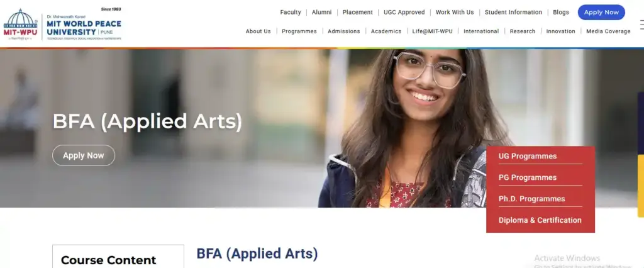Open the hamburger menu icon at top right
This screenshot has width=644, height=268.
(641, 25)
